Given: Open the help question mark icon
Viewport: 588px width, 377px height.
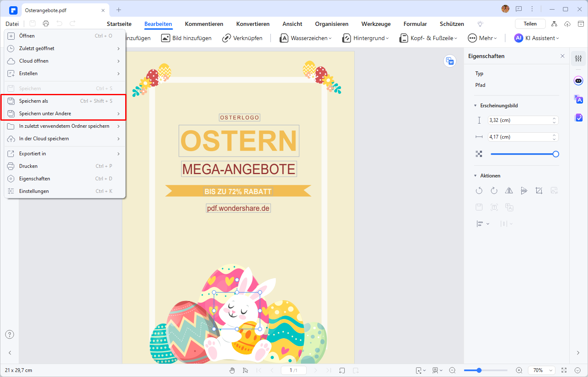Looking at the screenshot, I should (10, 334).
